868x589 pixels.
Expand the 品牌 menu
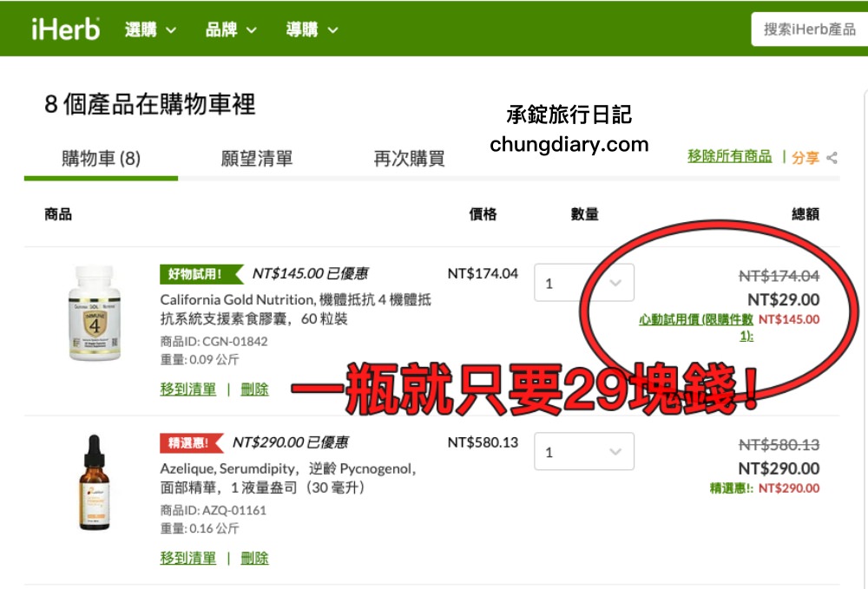pos(231,29)
